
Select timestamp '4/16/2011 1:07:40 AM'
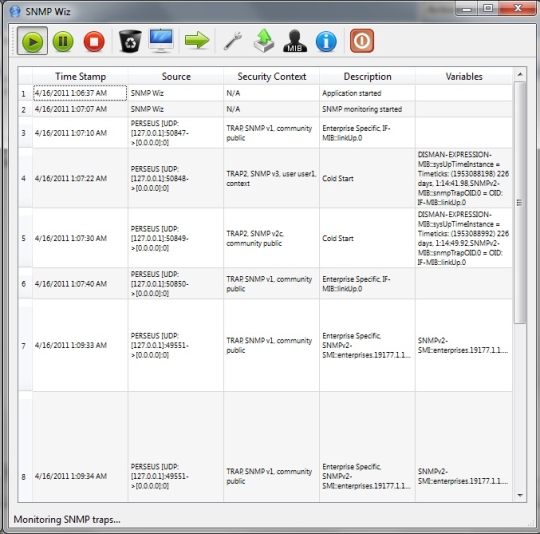click(80, 284)
